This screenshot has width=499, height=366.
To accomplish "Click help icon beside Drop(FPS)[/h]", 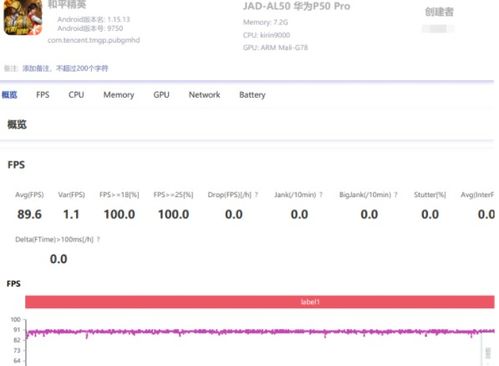I will [256, 195].
